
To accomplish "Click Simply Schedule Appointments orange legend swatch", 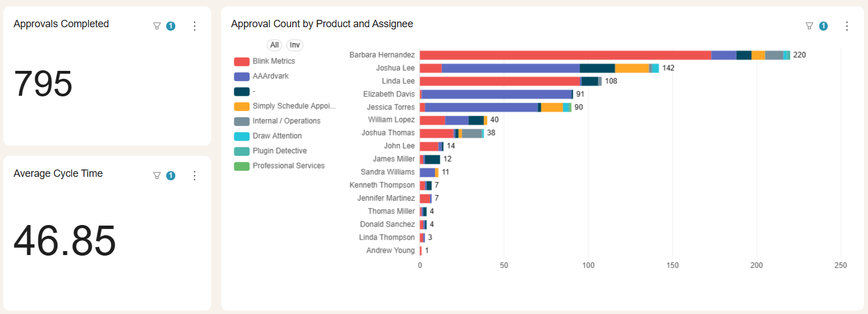I will click(x=242, y=106).
